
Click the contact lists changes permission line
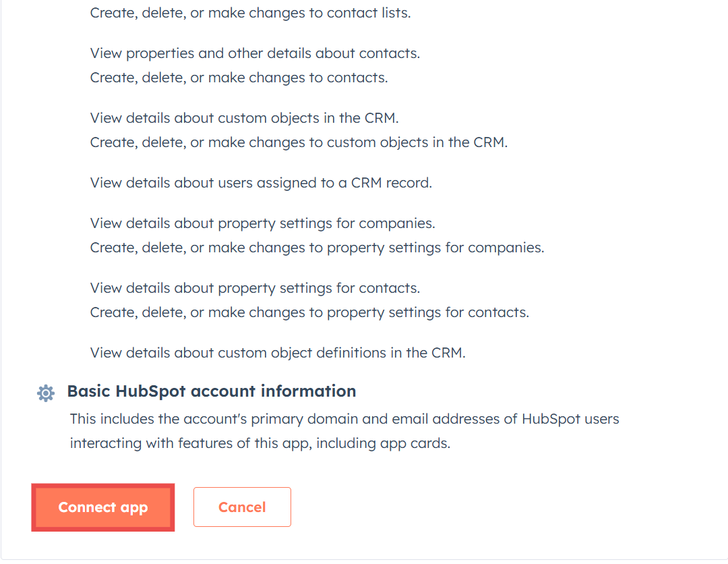[250, 13]
